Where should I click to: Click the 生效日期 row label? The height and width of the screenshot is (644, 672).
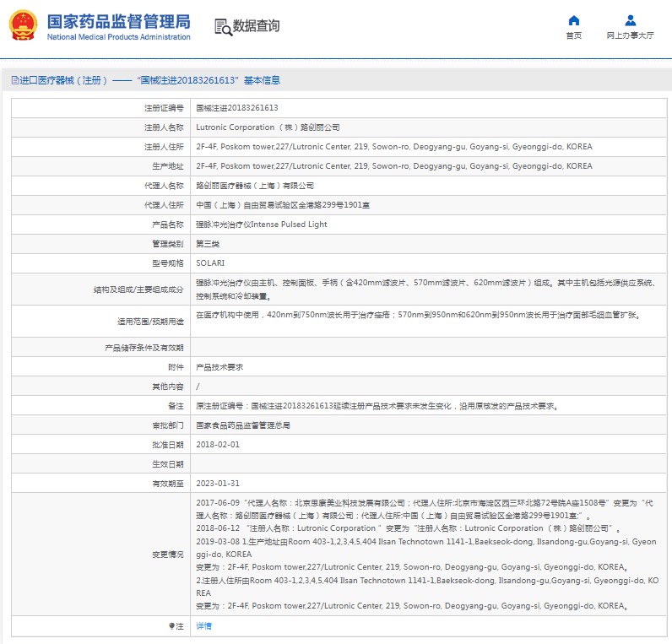coord(167,464)
